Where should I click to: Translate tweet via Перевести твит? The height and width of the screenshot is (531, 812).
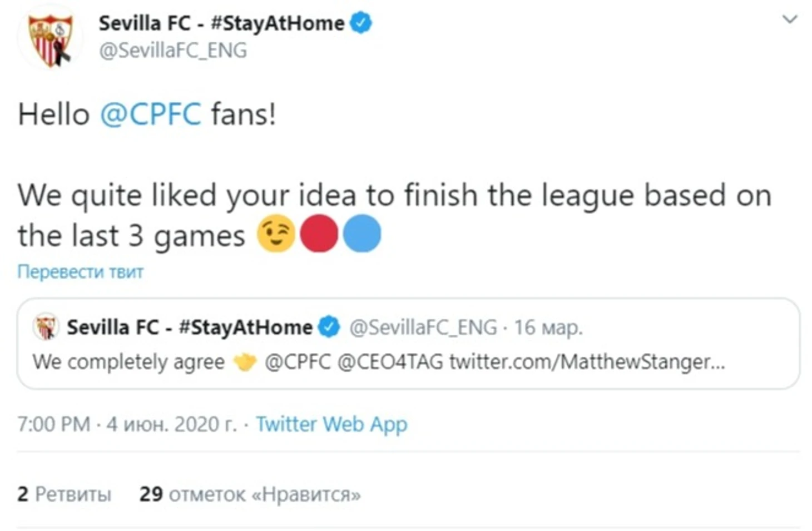(x=81, y=271)
